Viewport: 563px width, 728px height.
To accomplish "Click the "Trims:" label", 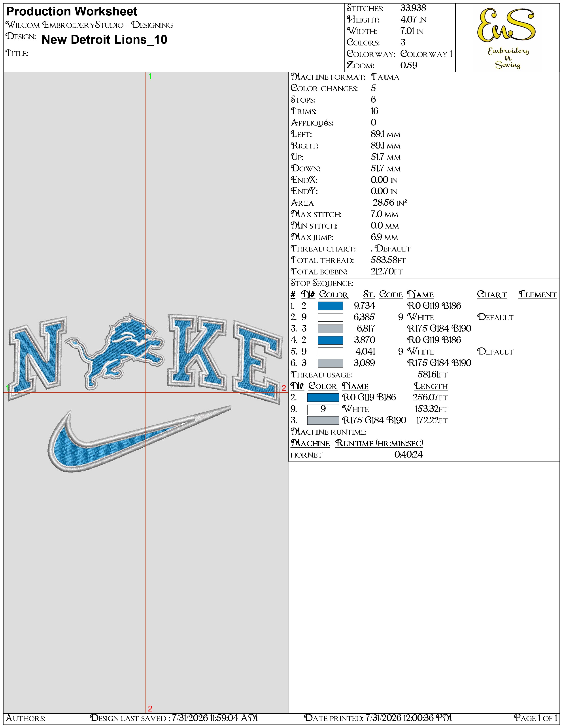I will [x=304, y=111].
